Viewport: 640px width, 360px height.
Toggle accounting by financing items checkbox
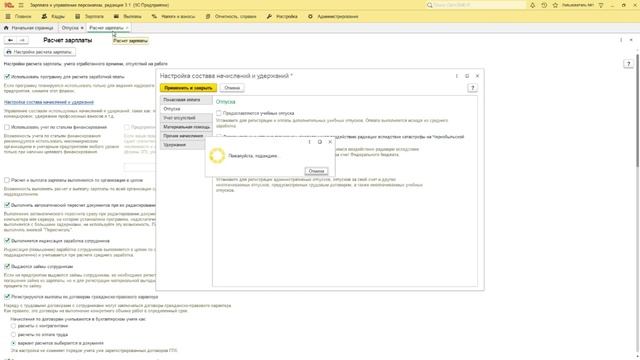click(x=7, y=127)
